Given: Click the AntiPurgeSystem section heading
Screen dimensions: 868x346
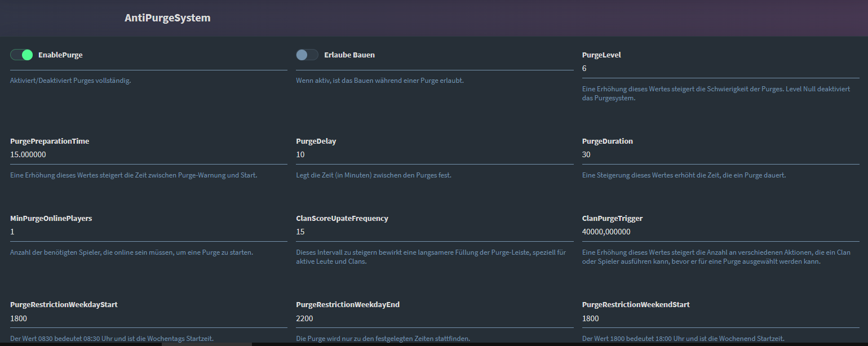Looking at the screenshot, I should pos(167,18).
